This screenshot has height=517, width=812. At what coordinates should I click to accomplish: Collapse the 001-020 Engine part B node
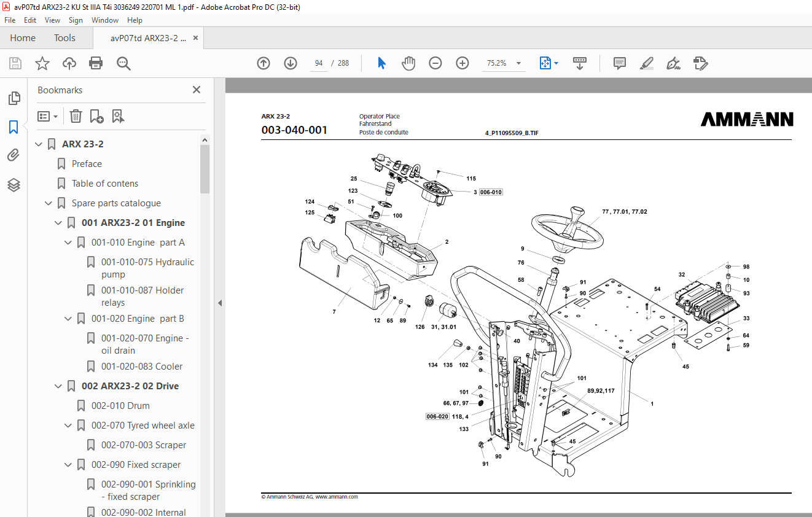(69, 319)
